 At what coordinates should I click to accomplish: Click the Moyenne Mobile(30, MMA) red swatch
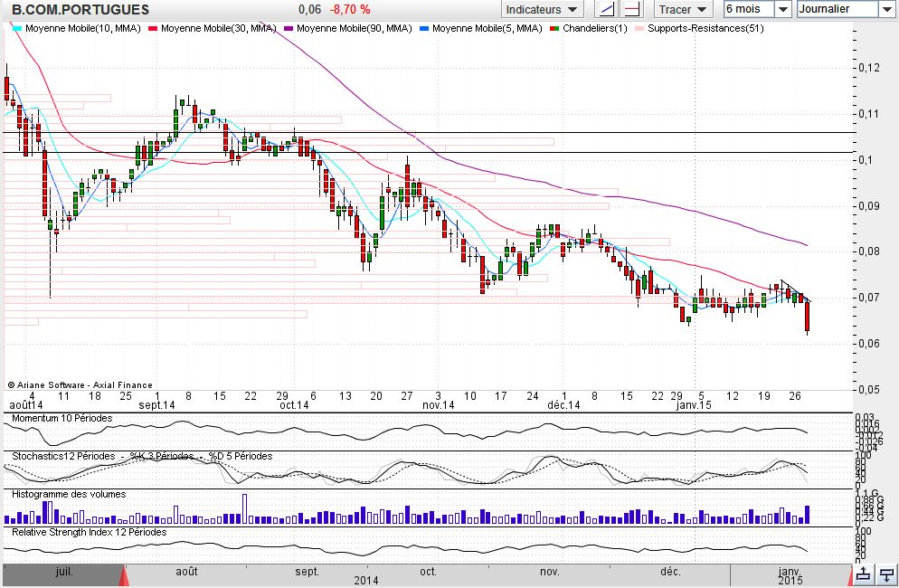154,29
